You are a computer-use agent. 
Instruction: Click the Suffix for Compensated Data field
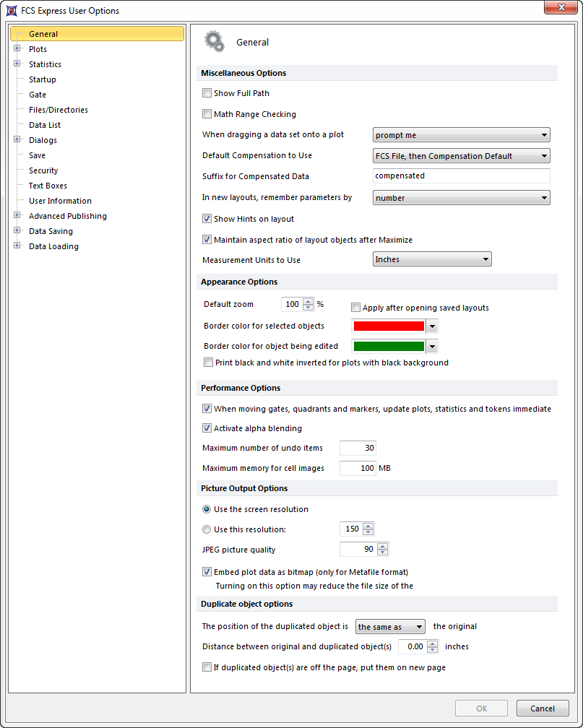461,176
